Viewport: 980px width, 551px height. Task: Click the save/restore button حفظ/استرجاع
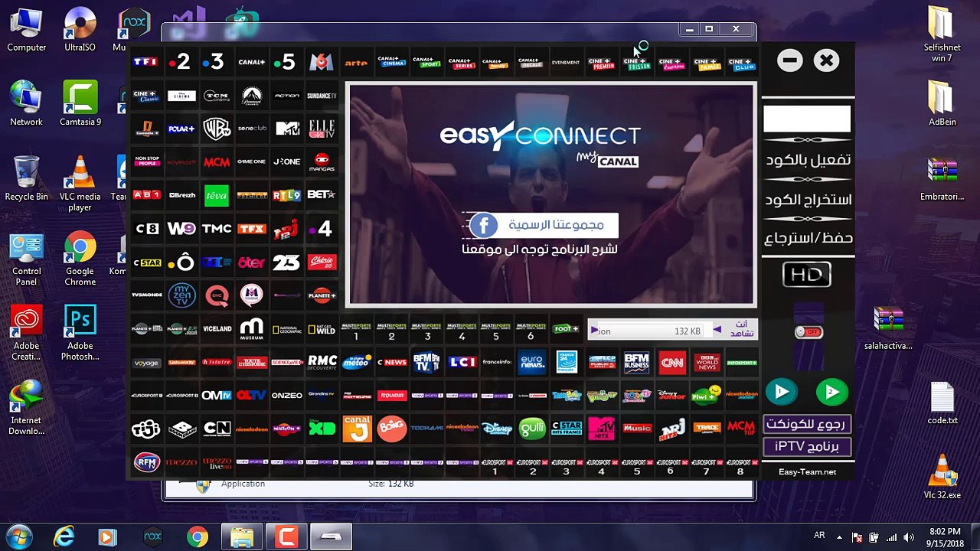pyautogui.click(x=808, y=238)
